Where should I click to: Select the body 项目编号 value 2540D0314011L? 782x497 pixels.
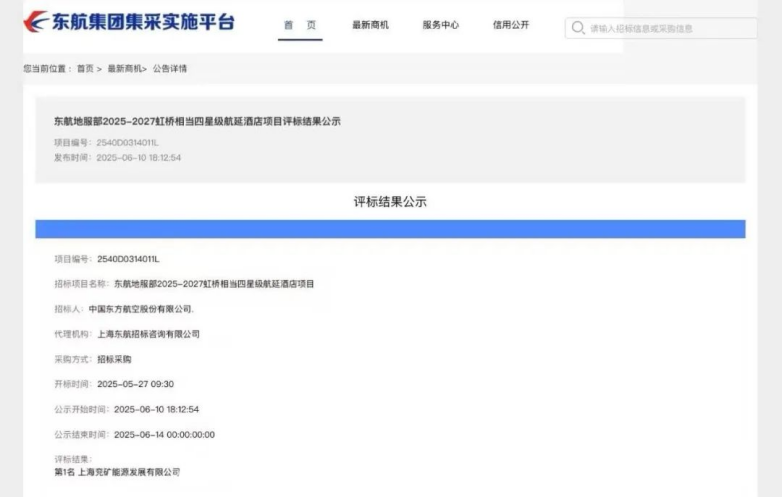[x=128, y=259]
